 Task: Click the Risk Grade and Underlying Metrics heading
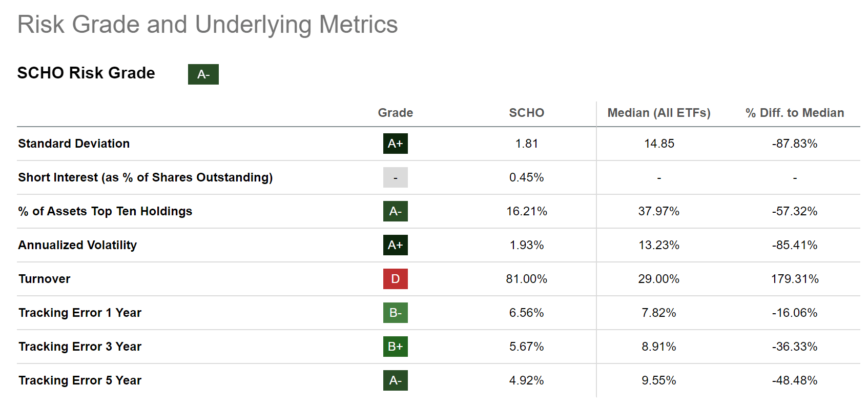coord(208,25)
